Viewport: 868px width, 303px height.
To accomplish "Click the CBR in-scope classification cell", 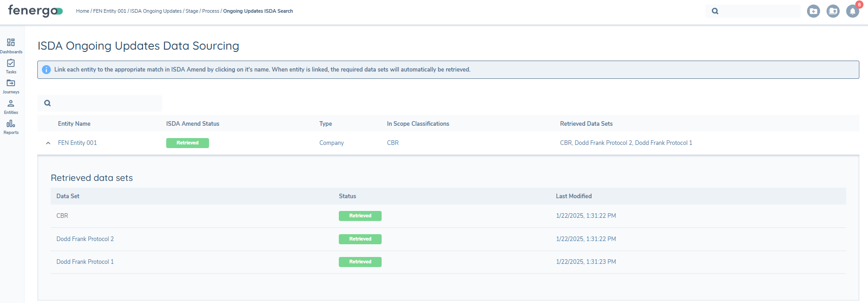I will point(393,143).
